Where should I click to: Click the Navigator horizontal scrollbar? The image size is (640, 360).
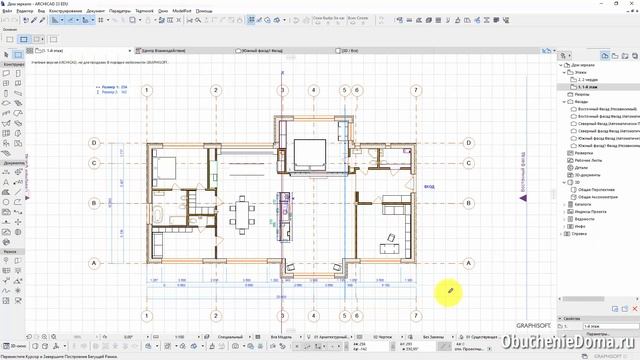(x=584, y=299)
